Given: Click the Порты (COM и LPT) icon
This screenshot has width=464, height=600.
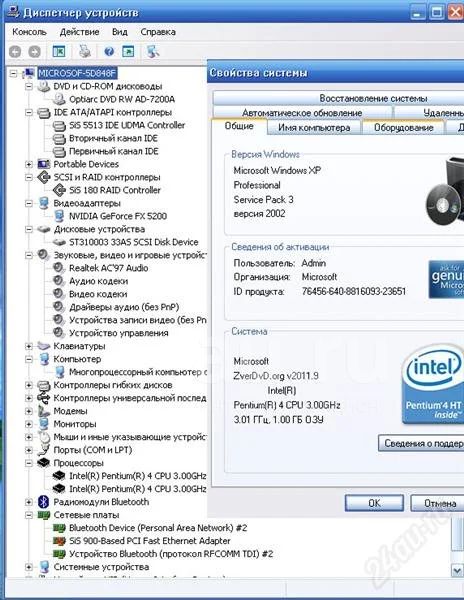Looking at the screenshot, I should (44, 450).
